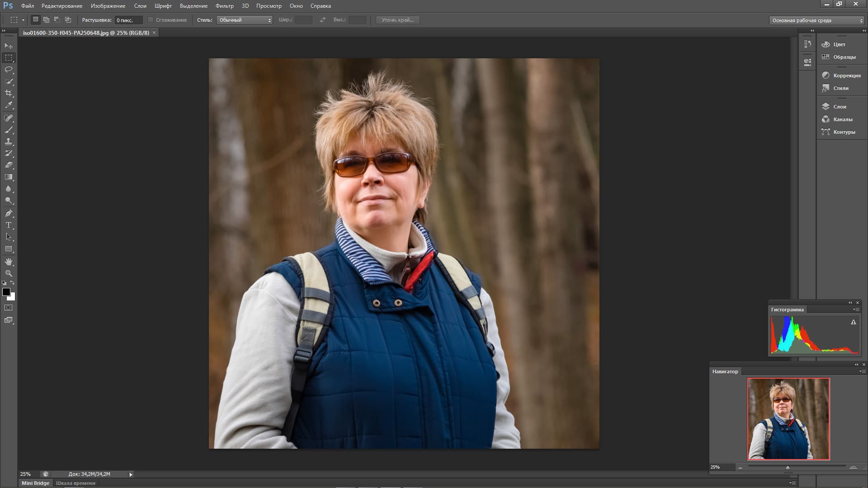Click the Растушевка input field
The image size is (868, 488).
128,20
